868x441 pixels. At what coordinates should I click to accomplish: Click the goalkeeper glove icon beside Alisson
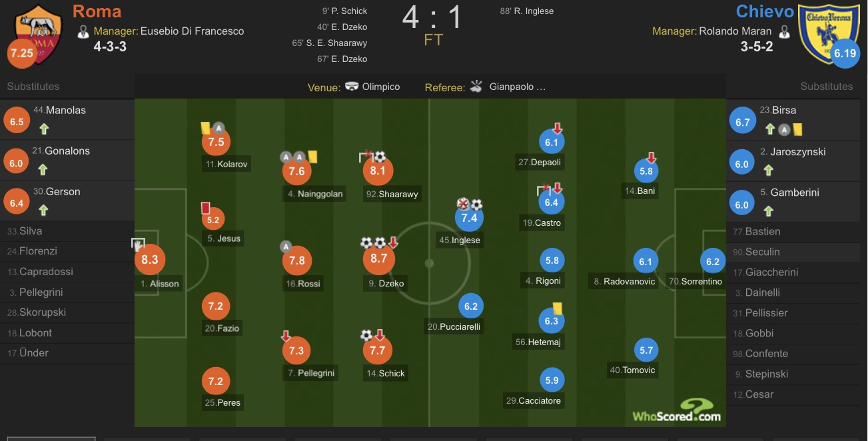(138, 244)
